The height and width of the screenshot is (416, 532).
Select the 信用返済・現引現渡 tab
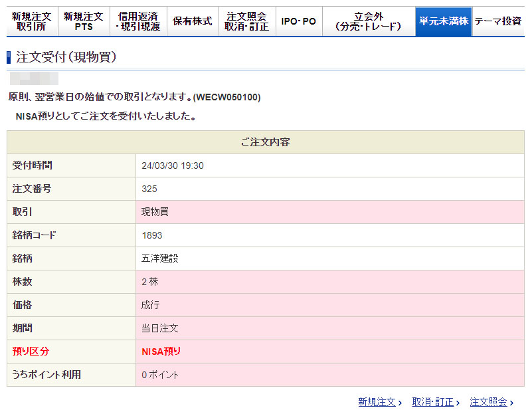pyautogui.click(x=138, y=21)
